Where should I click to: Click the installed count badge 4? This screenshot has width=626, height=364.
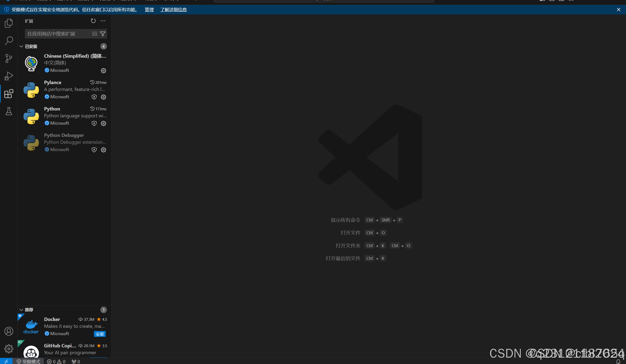pyautogui.click(x=103, y=46)
